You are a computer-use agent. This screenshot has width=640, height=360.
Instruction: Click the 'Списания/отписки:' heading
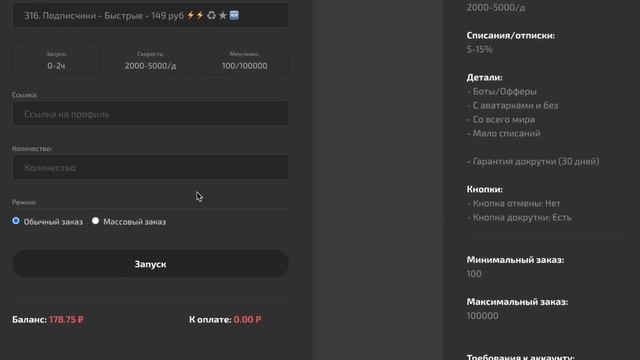(x=511, y=36)
